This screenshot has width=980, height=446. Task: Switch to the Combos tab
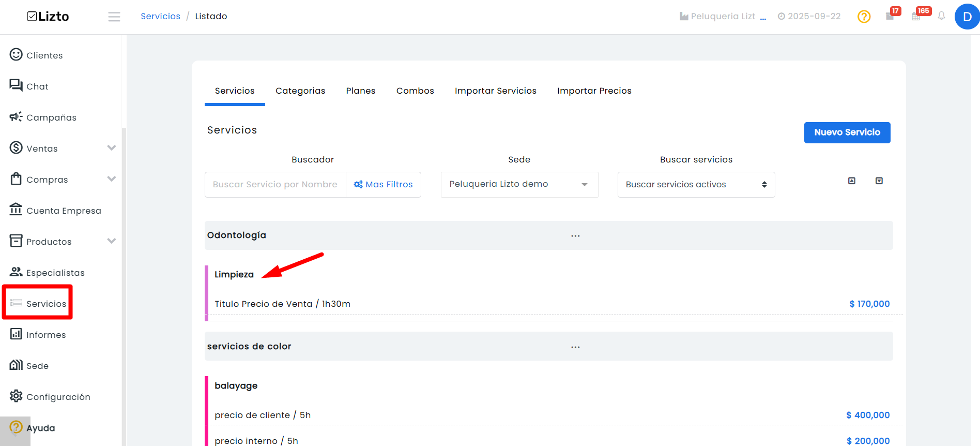pos(415,91)
